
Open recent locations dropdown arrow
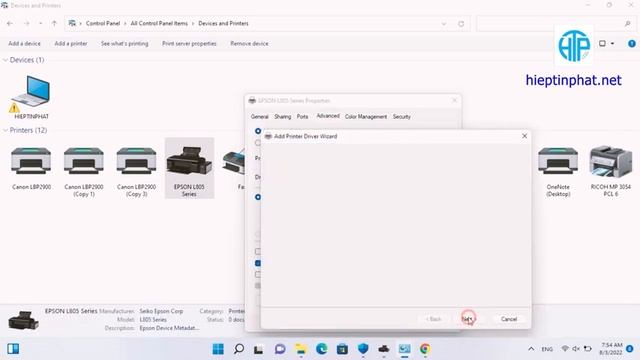click(40, 24)
